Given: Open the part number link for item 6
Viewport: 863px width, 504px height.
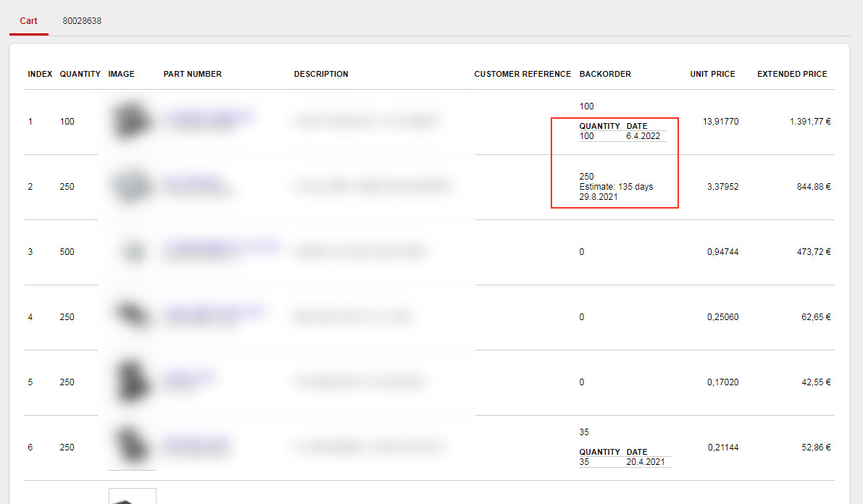Looking at the screenshot, I should click(196, 442).
